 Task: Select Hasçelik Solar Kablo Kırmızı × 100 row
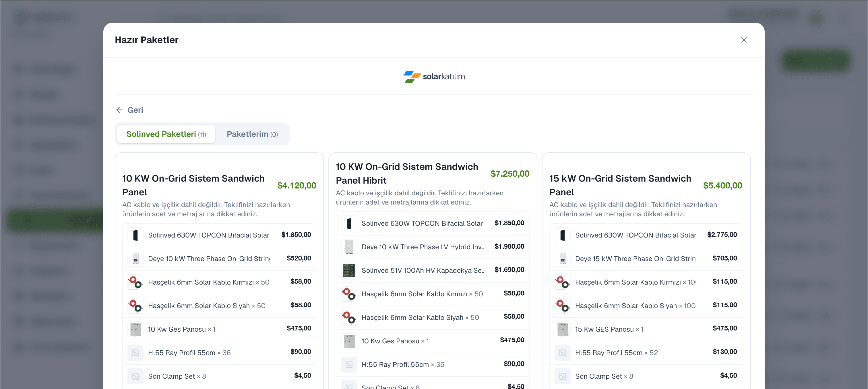tap(646, 282)
